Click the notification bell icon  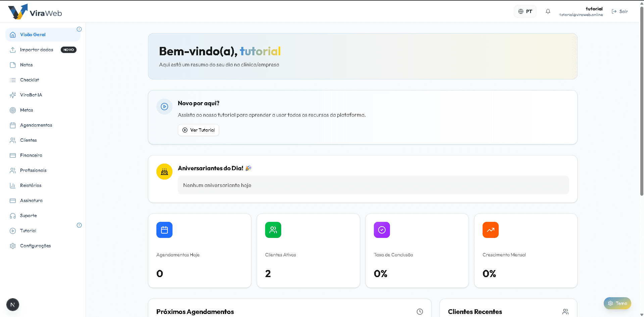(548, 11)
